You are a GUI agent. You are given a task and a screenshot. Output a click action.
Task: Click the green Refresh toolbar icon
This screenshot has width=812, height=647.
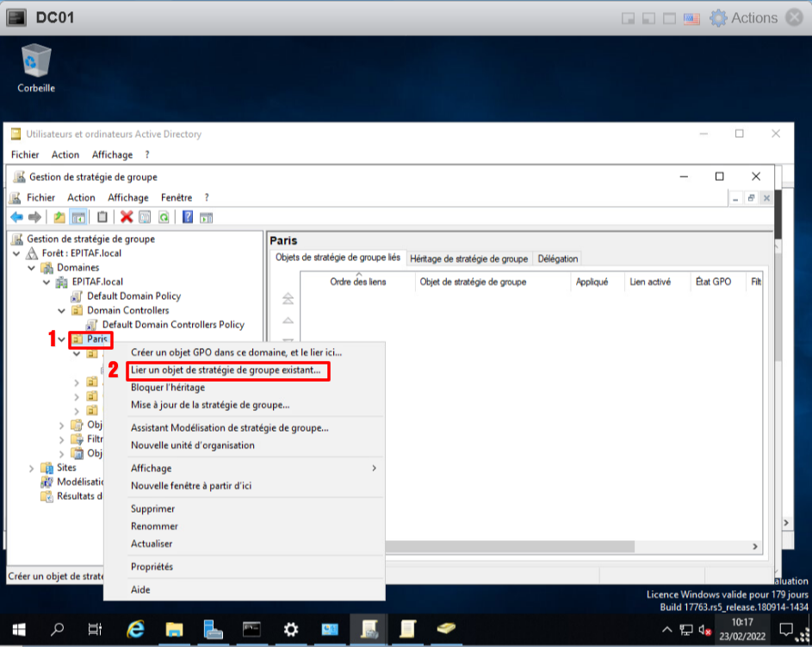163,217
